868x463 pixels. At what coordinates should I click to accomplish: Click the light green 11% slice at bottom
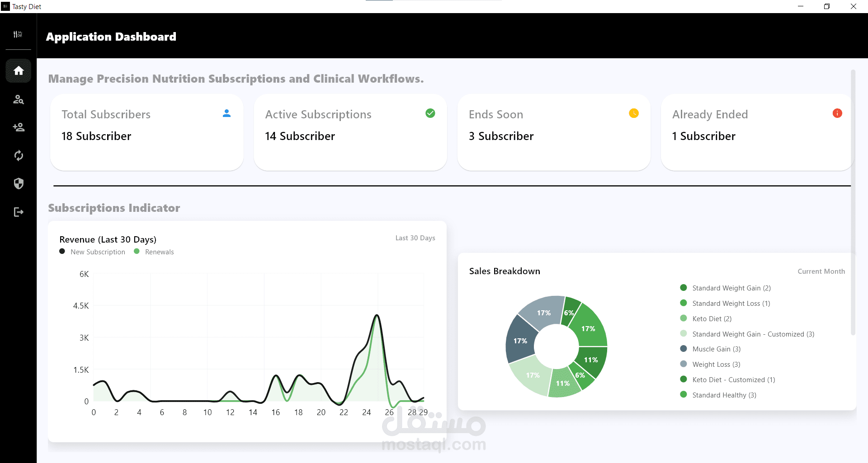563,383
